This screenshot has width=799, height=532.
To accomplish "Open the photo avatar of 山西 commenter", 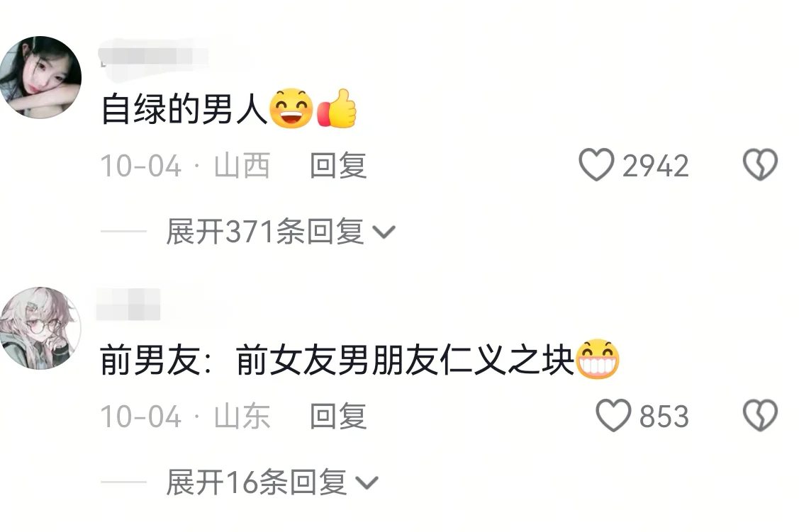I will pos(41,77).
